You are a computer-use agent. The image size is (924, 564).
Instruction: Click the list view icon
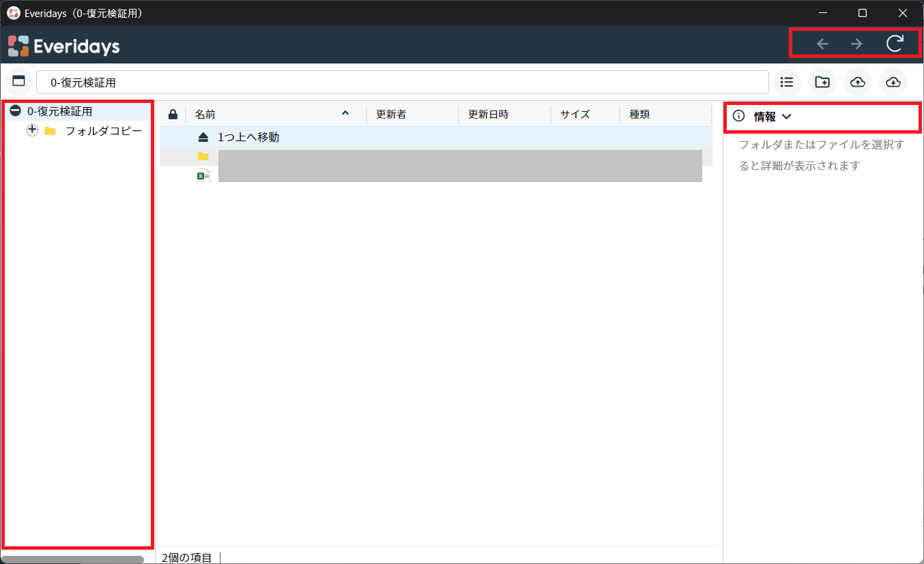point(787,82)
